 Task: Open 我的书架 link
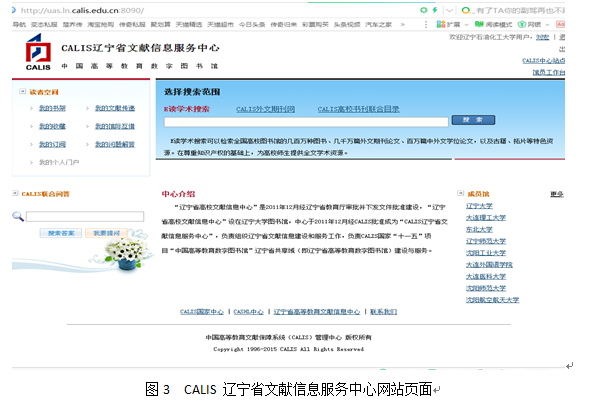(52, 108)
